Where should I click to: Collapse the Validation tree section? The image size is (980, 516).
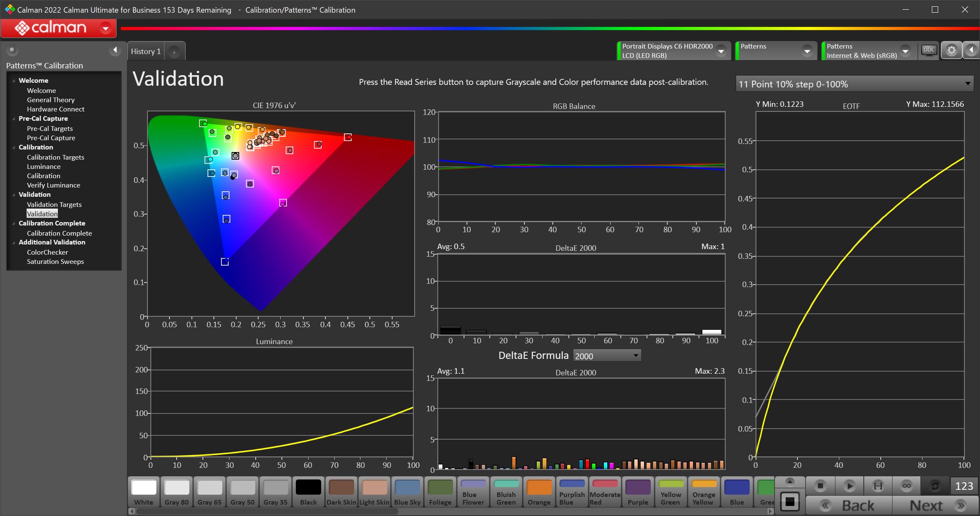coord(14,195)
